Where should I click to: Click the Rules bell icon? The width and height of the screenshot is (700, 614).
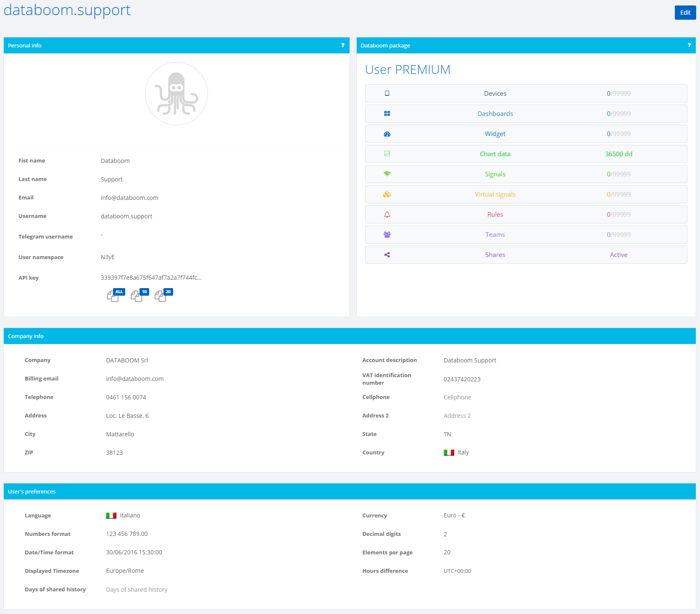pos(387,215)
